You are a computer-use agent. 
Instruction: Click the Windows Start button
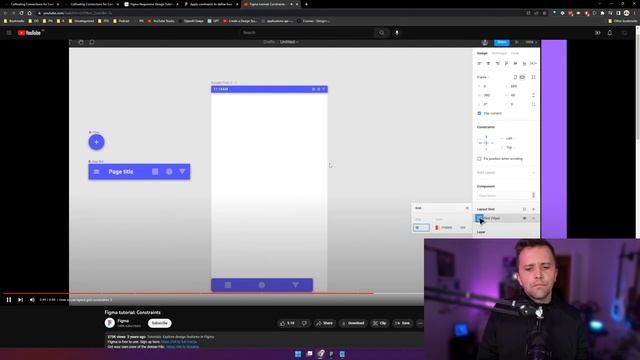tap(298, 354)
